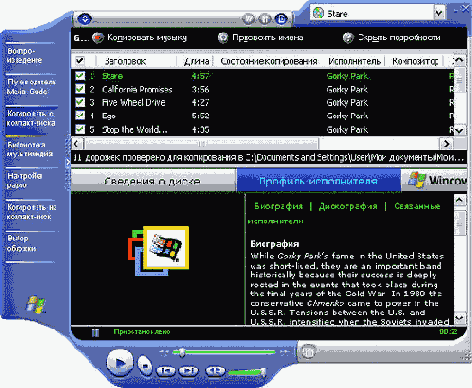Screen dimensions: 472x388
Task: Sort tracks by the Длина column header
Action: [195, 61]
